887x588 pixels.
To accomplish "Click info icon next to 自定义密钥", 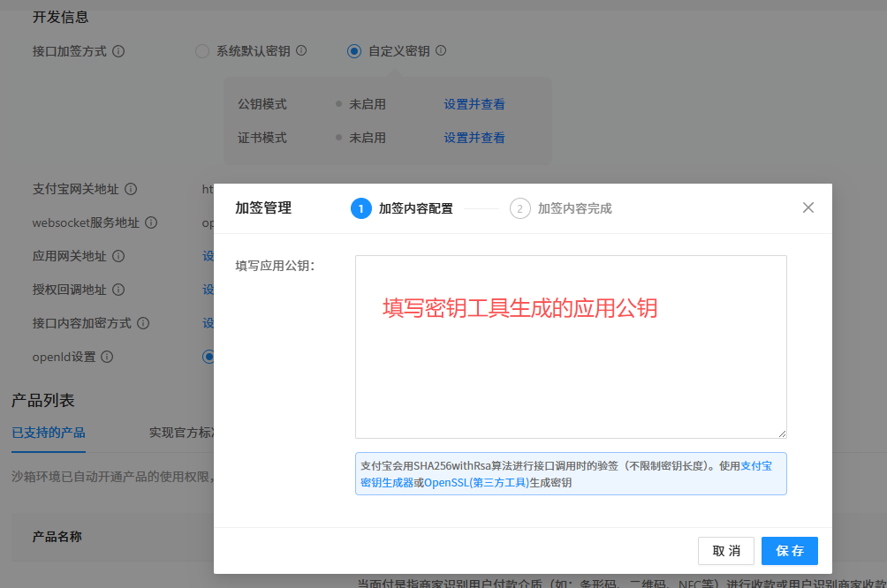I will [441, 51].
